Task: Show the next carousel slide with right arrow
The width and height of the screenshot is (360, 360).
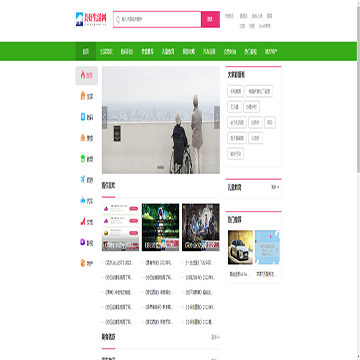Action: pyautogui.click(x=217, y=117)
